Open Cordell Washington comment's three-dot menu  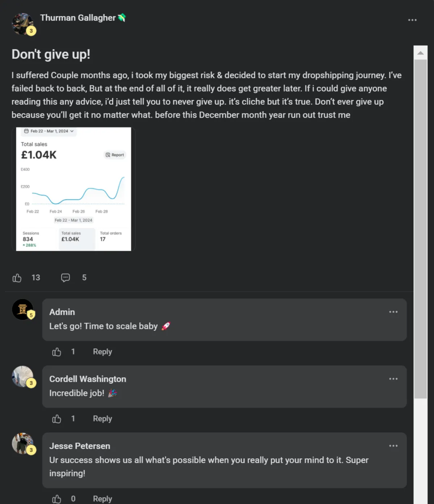[393, 379]
